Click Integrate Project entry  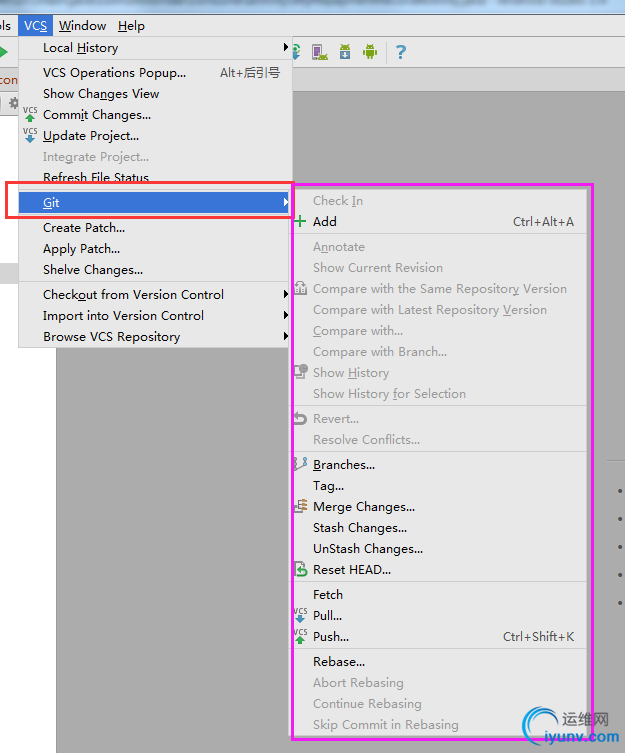[155, 157]
